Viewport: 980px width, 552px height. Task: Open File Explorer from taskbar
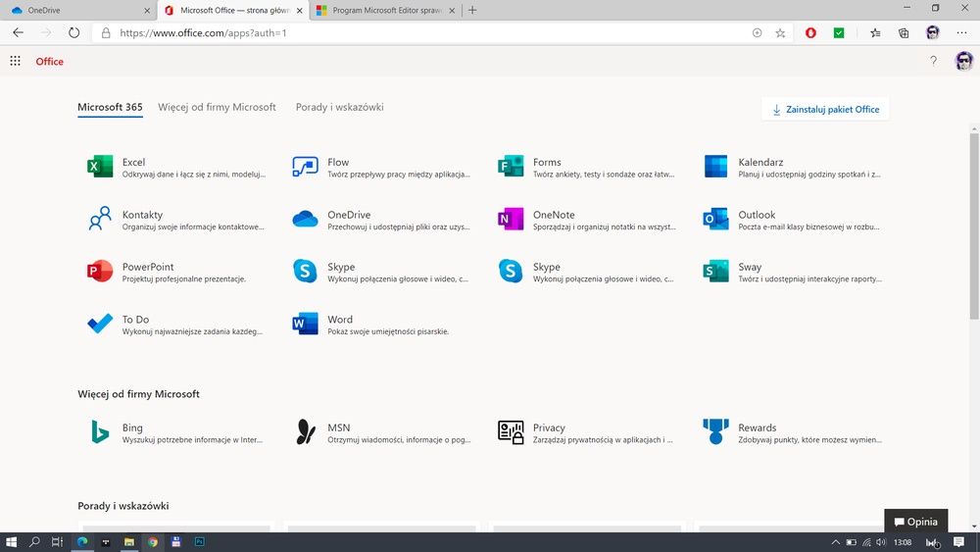coord(128,542)
